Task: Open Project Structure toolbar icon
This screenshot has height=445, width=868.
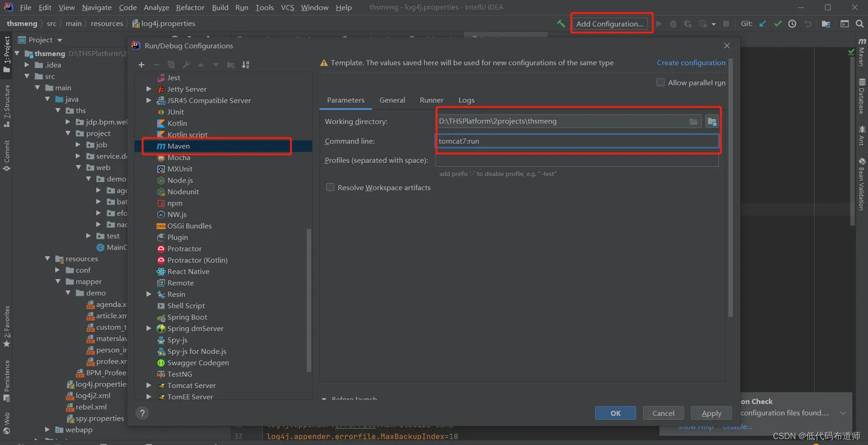Action: (x=826, y=24)
